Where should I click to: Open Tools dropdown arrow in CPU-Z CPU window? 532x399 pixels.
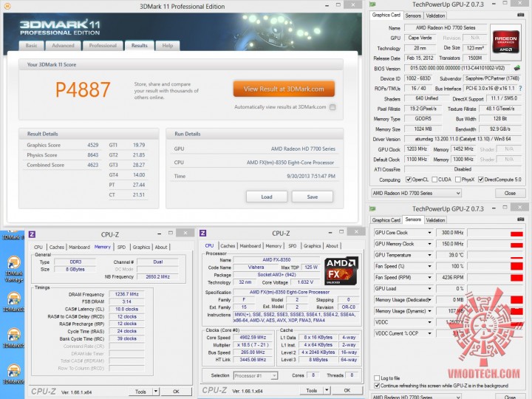click(327, 391)
